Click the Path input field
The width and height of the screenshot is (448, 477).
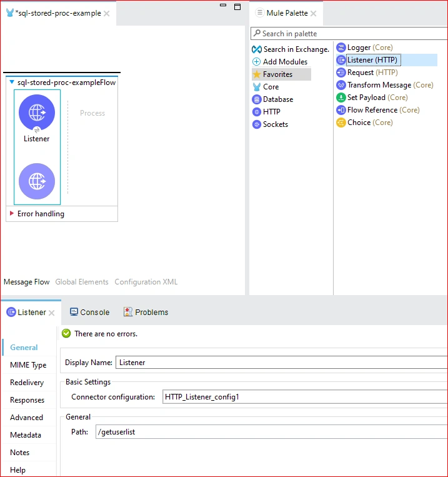[x=272, y=432]
